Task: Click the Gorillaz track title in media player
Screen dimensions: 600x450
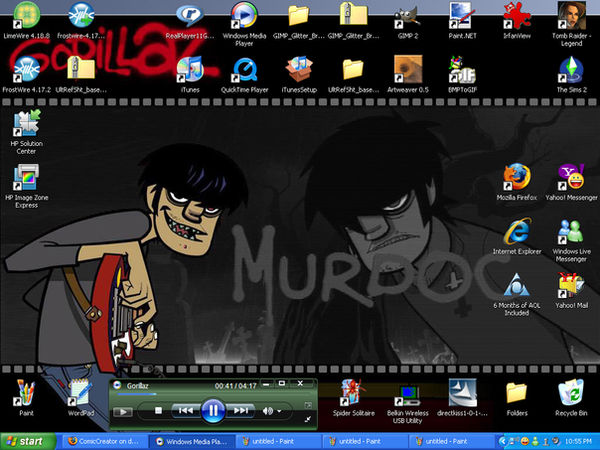Action: pyautogui.click(x=137, y=386)
